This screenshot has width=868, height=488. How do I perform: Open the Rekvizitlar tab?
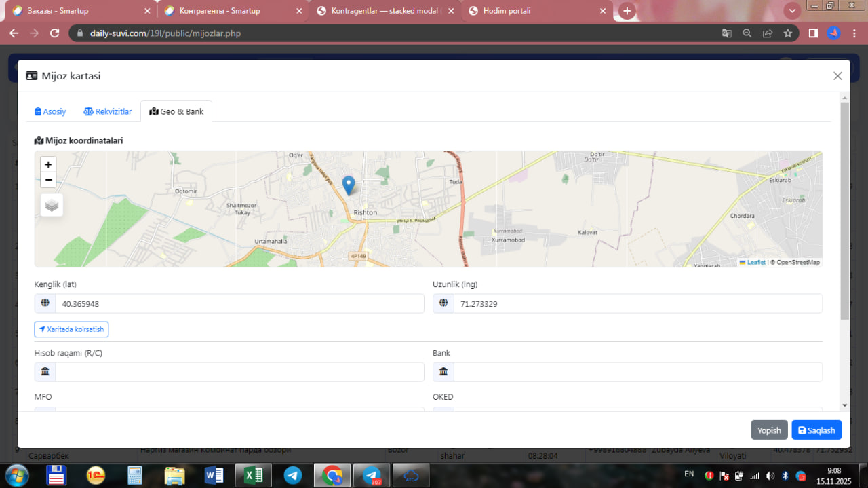(x=108, y=111)
